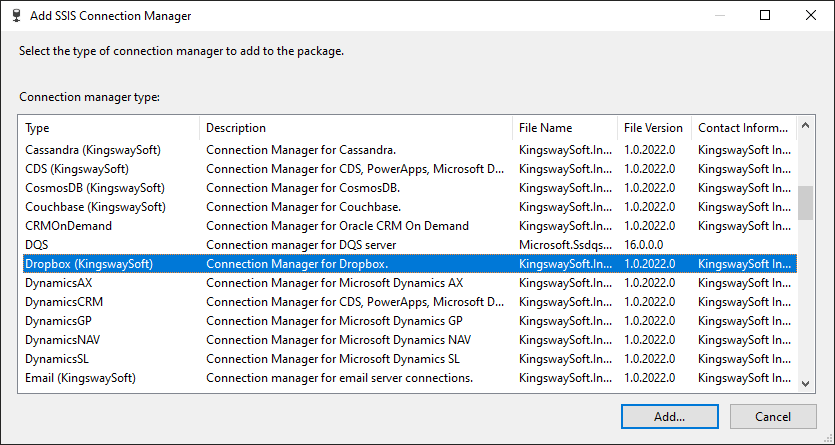Close the Add SSIS Connection Manager dialog
This screenshot has height=445, width=835.
coord(811,15)
